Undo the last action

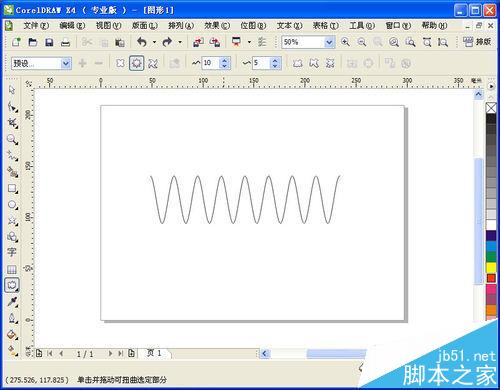[142, 42]
